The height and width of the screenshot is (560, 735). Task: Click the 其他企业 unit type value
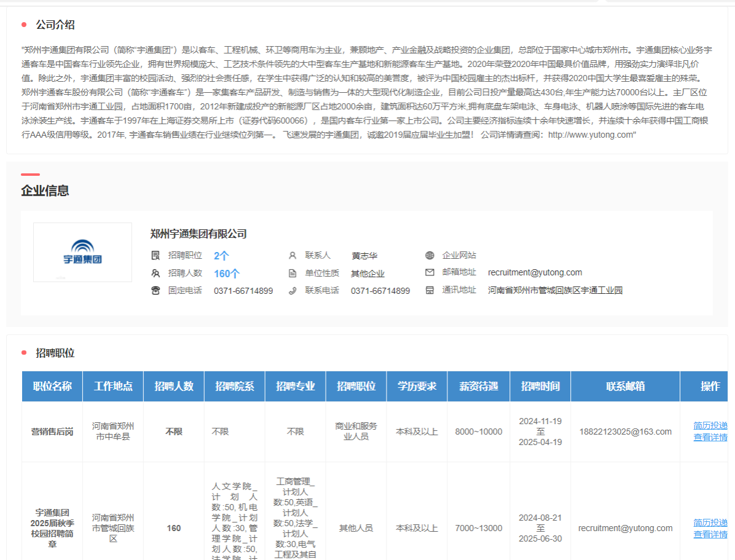pyautogui.click(x=367, y=274)
